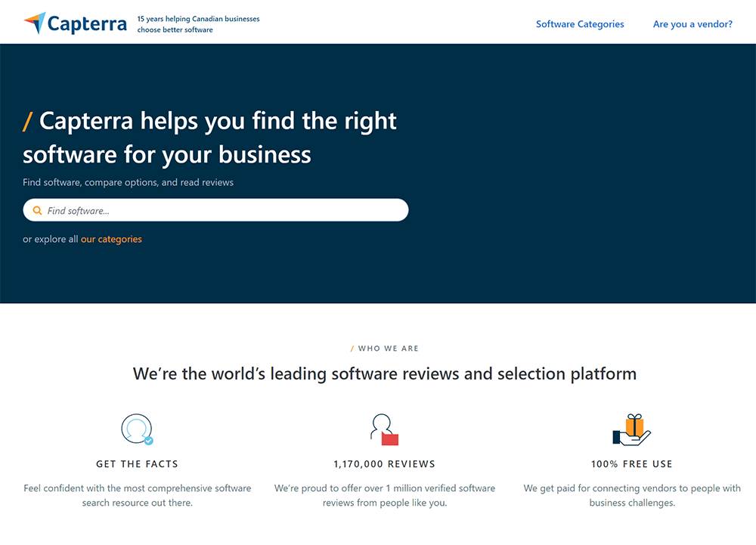
Task: Click the "15 years helping Canadian businesses" tagline
Action: tap(198, 24)
